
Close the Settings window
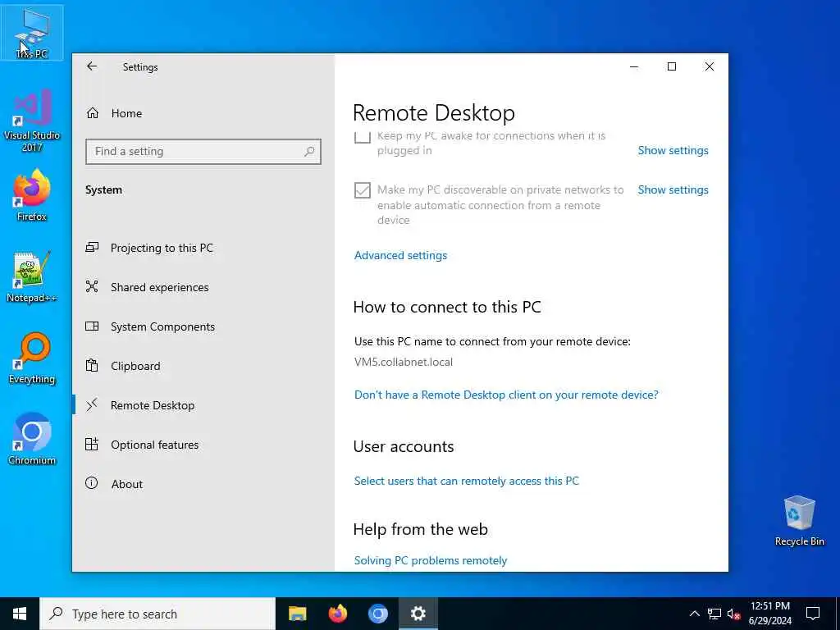point(710,66)
